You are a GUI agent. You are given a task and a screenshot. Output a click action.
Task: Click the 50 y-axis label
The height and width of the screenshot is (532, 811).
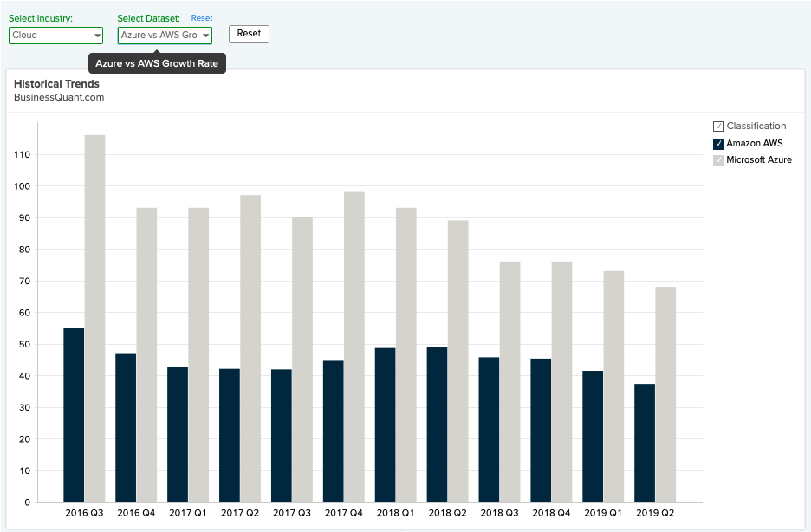pyautogui.click(x=24, y=344)
